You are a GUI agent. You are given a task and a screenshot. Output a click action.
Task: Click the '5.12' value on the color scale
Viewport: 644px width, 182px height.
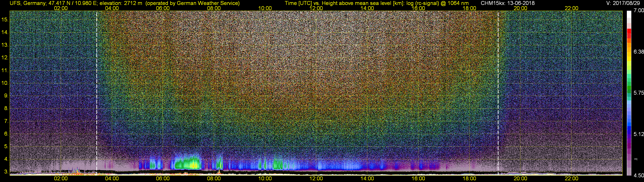tap(639, 134)
